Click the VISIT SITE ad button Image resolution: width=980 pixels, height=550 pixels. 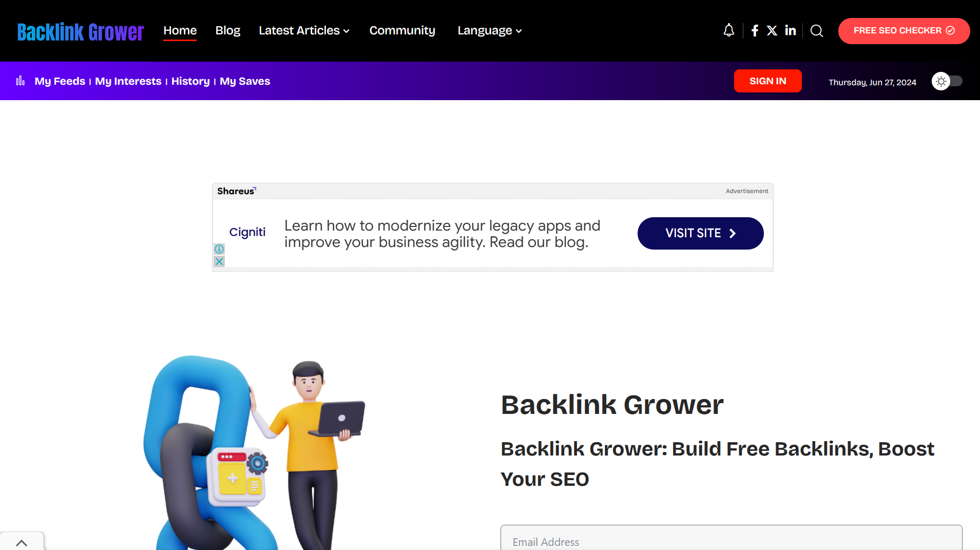coord(701,233)
